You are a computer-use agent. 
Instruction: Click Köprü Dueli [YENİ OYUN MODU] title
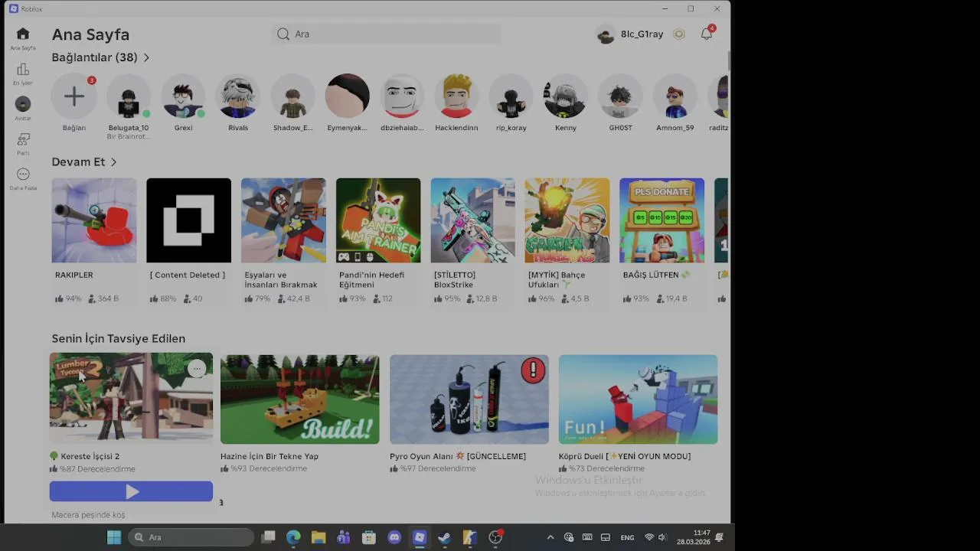tap(625, 456)
